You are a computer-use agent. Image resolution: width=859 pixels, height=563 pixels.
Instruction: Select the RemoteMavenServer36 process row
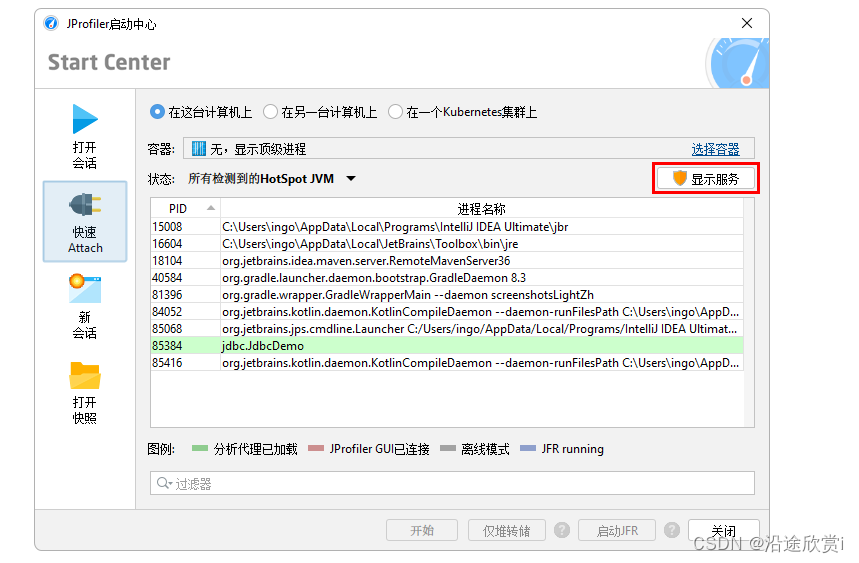(x=447, y=261)
